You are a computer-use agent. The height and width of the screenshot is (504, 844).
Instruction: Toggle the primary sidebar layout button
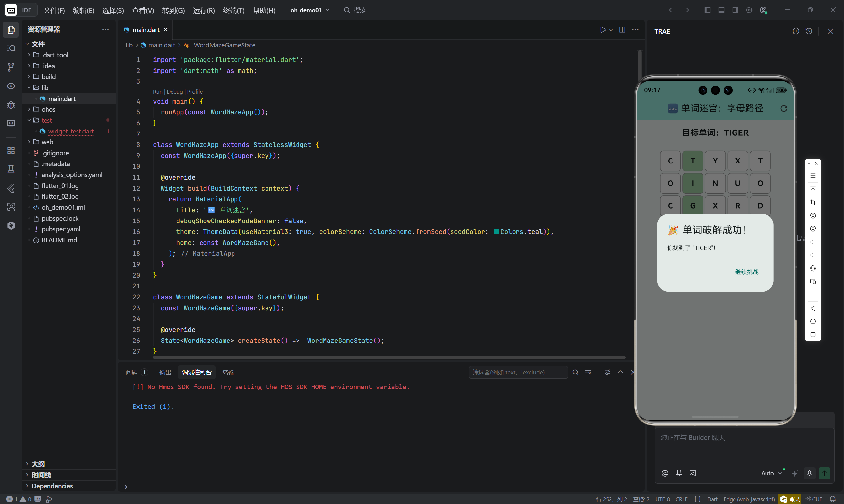pyautogui.click(x=707, y=10)
